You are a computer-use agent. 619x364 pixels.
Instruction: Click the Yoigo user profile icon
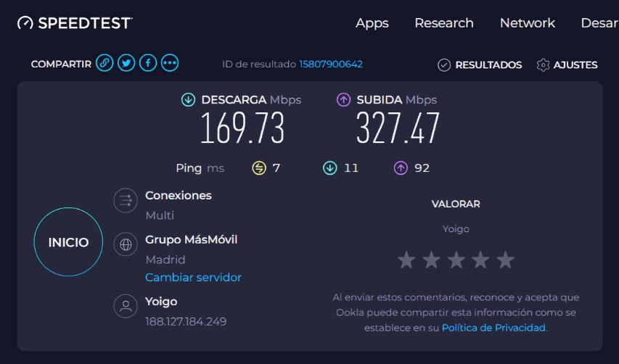(126, 306)
